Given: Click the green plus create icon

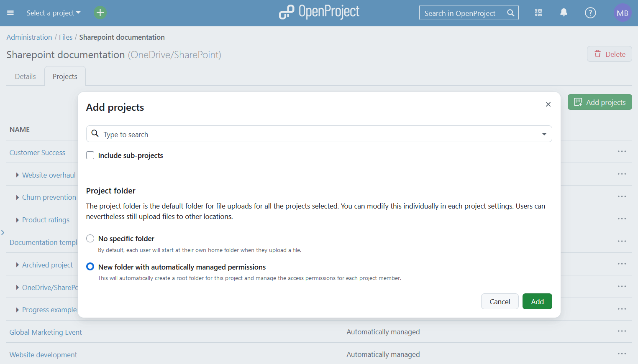Looking at the screenshot, I should point(100,13).
